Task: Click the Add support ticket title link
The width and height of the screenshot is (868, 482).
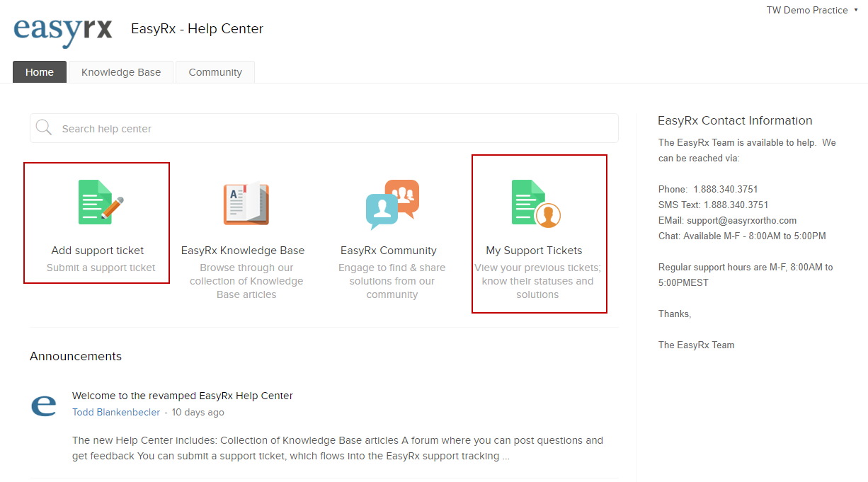Action: [98, 251]
